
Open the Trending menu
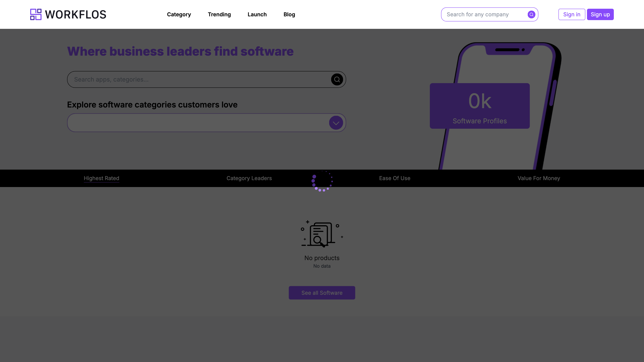[219, 14]
